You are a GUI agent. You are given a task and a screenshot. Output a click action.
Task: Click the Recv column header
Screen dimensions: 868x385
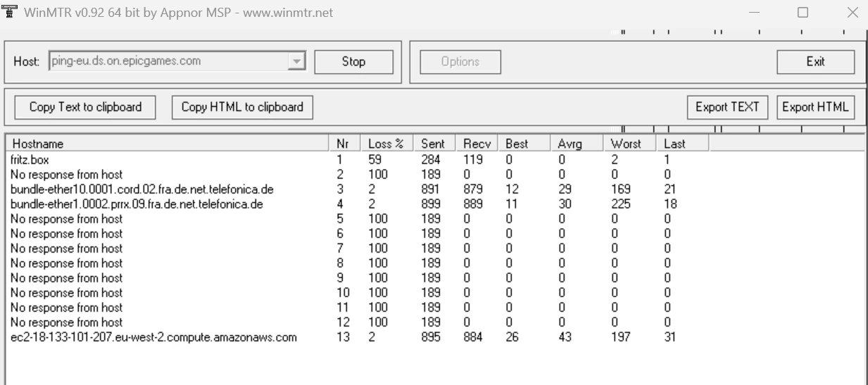tap(477, 144)
